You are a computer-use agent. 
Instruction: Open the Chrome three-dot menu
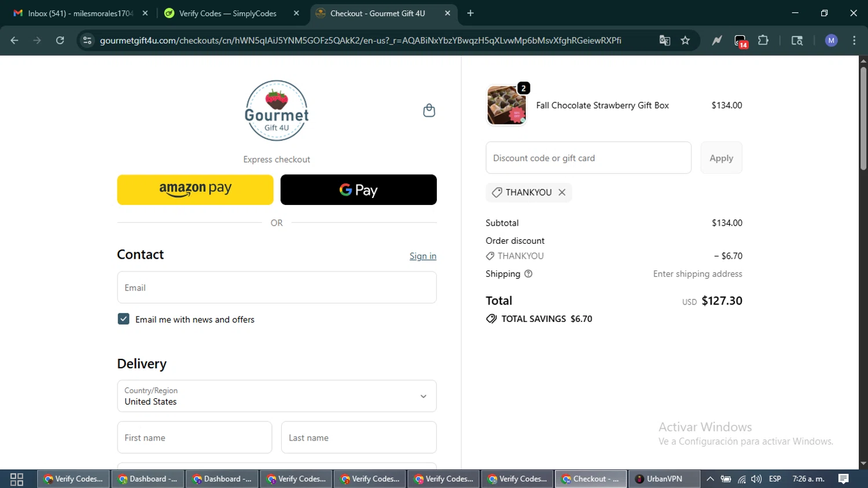tap(854, 41)
